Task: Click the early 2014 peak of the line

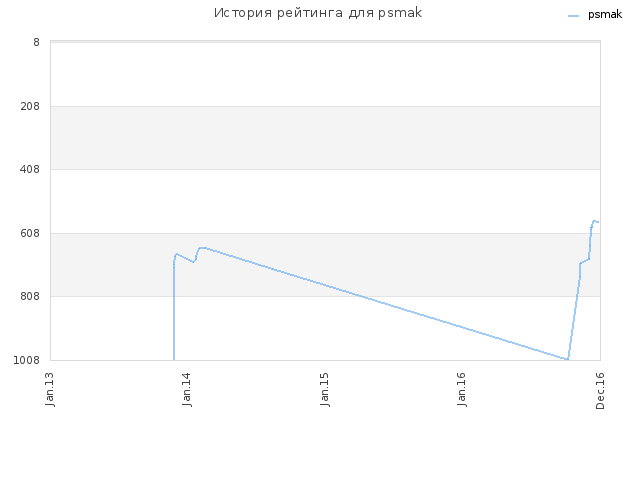Action: [202, 248]
